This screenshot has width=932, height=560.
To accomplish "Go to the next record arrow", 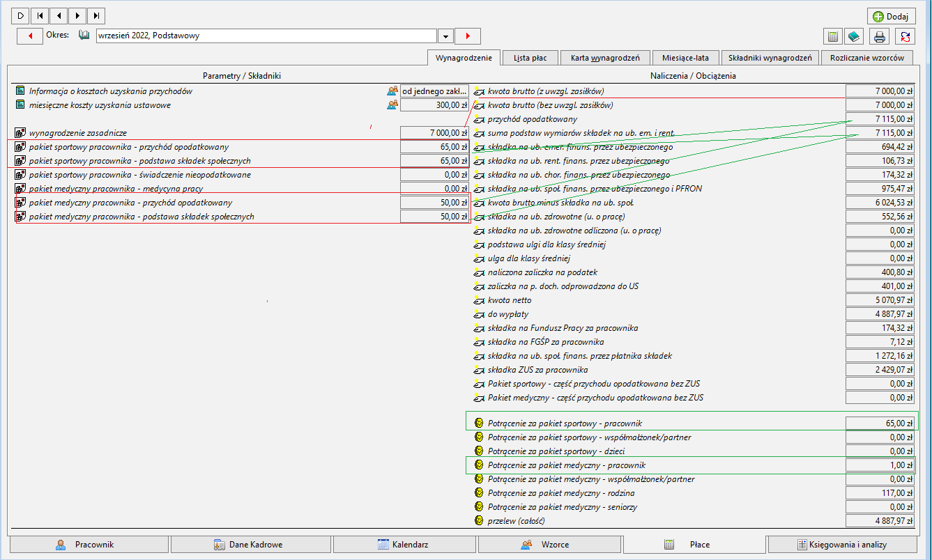I will click(78, 15).
